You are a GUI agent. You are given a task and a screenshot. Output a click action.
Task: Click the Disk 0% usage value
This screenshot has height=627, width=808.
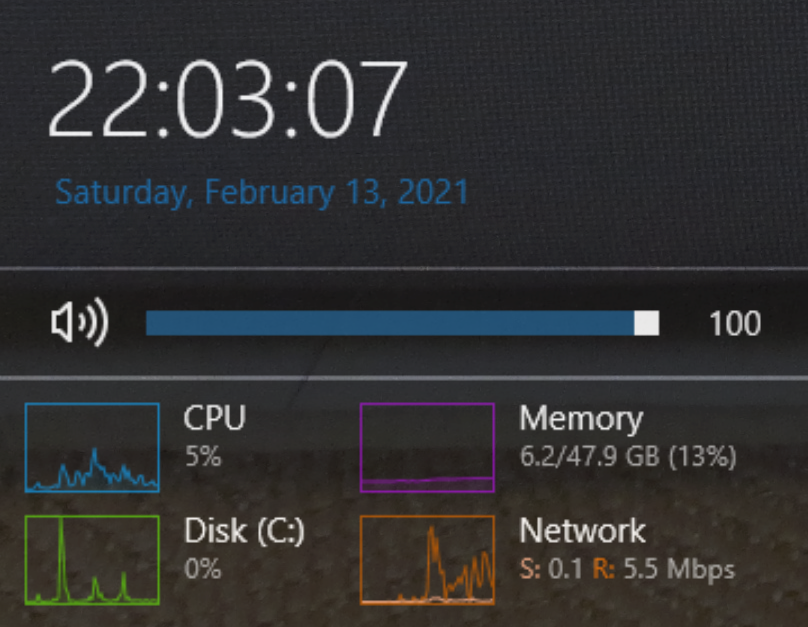pos(203,570)
